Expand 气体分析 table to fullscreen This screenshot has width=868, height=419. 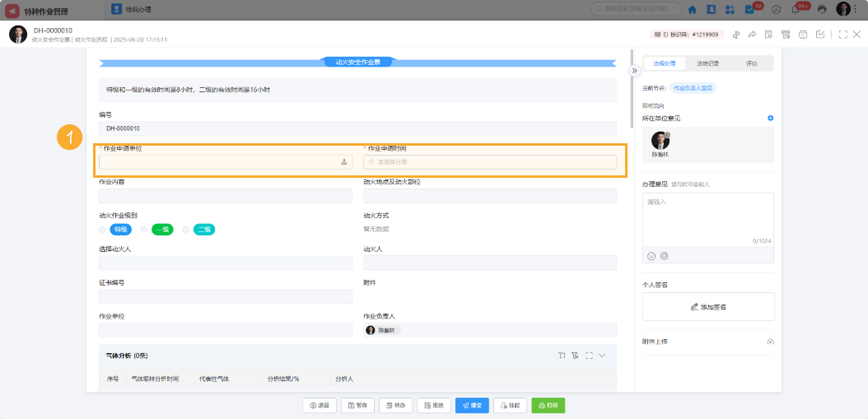coord(589,356)
